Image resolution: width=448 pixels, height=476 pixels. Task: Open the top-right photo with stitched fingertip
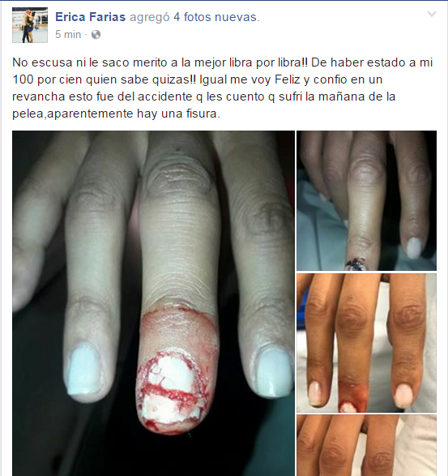pos(366,200)
